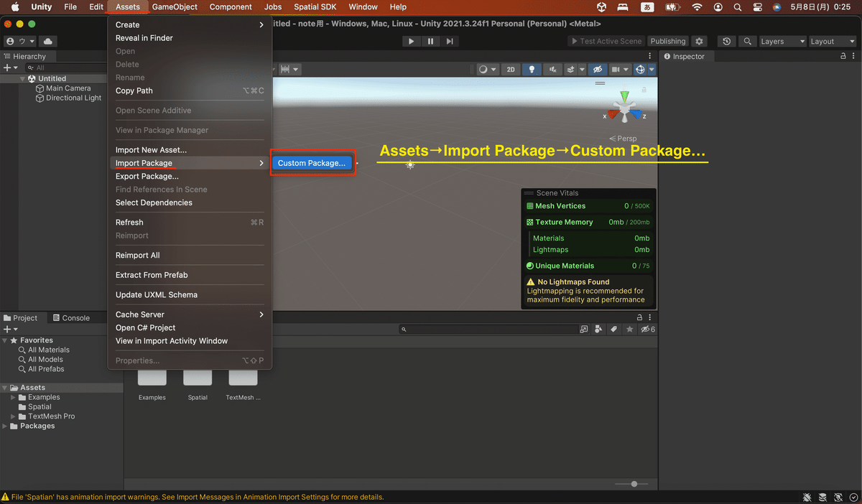Screen dimensions: 862x504
Task: Select Main Camera in Hierarchy
Action: click(x=68, y=88)
